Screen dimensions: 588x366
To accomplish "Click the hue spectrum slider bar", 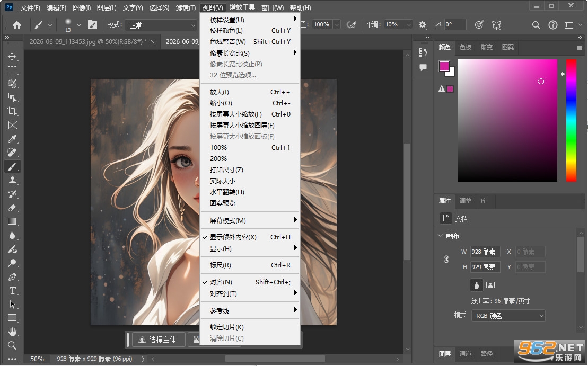I will click(571, 120).
